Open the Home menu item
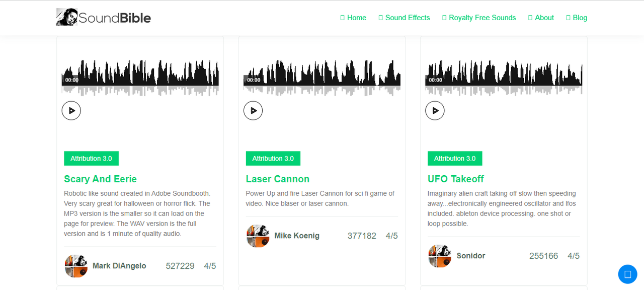The width and height of the screenshot is (644, 290). coord(353,18)
